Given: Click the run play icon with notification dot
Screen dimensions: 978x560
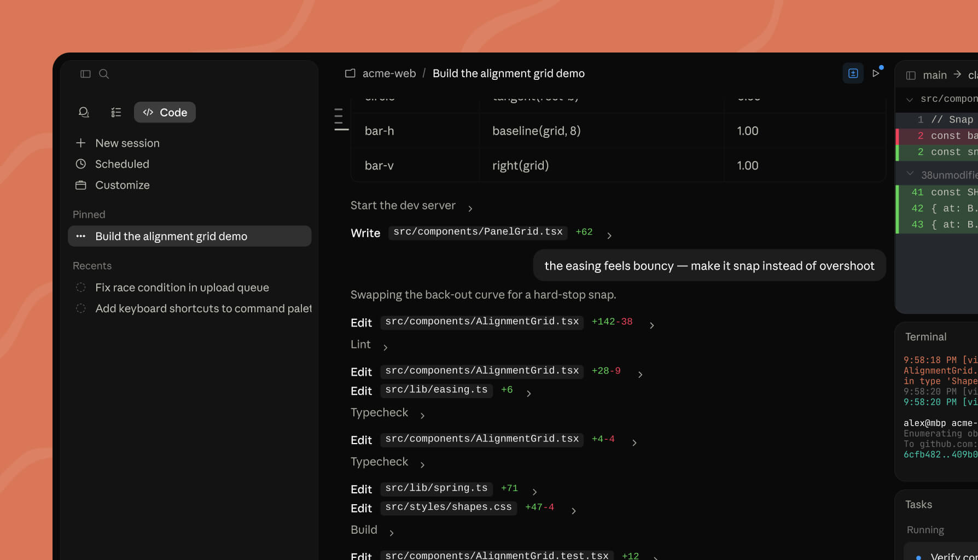Looking at the screenshot, I should [876, 73].
